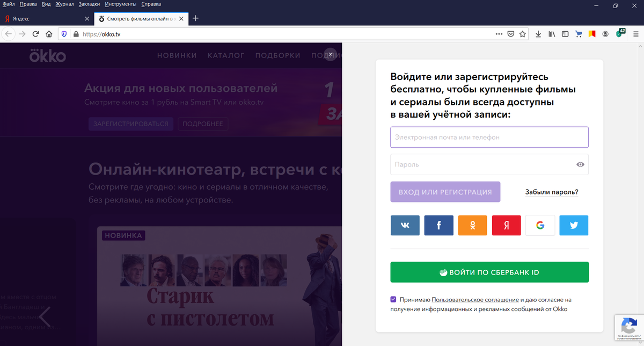The width and height of the screenshot is (644, 346).
Task: Log in with Twitter icon
Action: point(574,226)
